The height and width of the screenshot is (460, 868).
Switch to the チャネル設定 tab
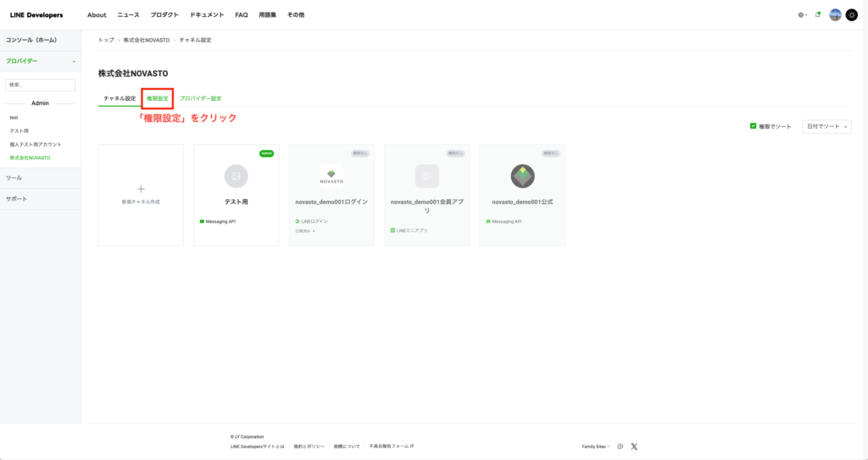[x=120, y=98]
